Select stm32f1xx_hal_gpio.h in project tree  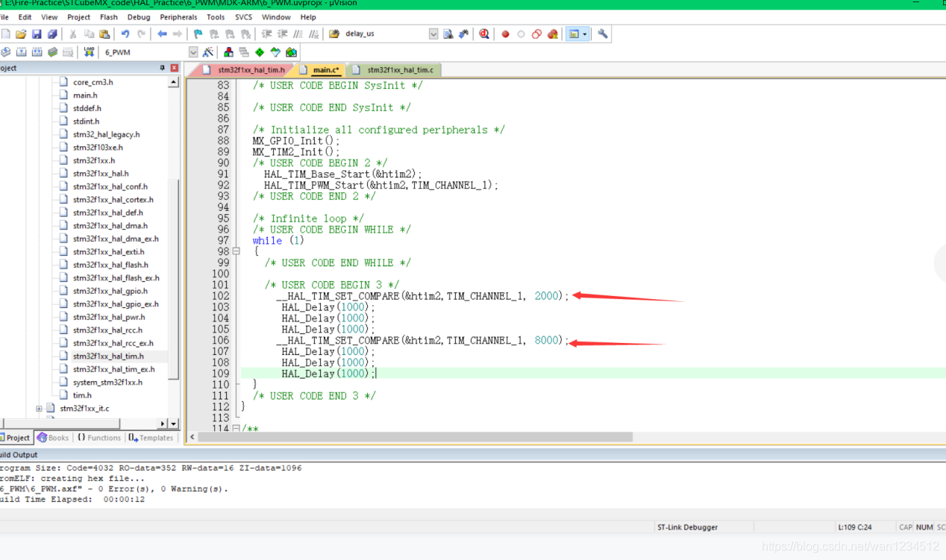[110, 291]
